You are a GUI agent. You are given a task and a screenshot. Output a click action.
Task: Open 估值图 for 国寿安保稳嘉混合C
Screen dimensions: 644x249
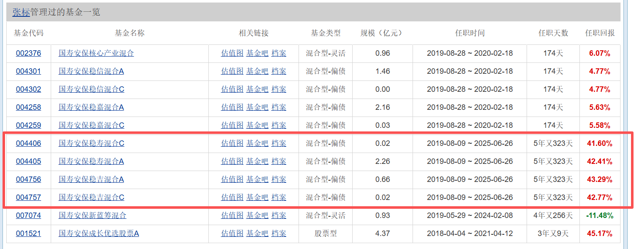(x=232, y=125)
